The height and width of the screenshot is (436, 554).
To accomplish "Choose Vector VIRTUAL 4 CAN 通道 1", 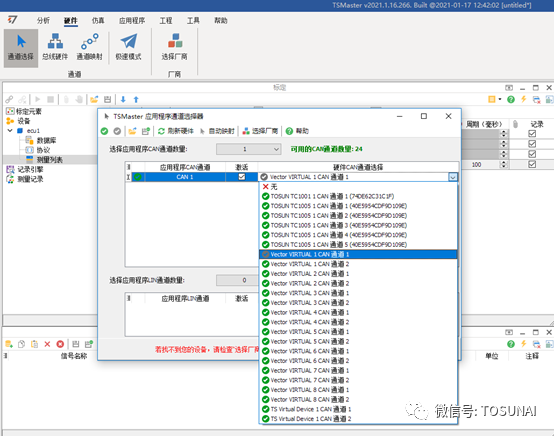I will 358,312.
